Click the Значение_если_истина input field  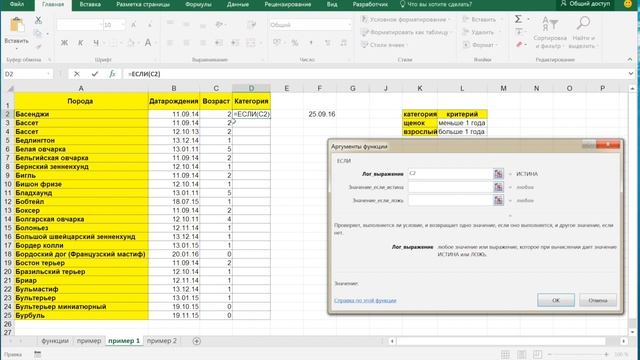pos(450,187)
